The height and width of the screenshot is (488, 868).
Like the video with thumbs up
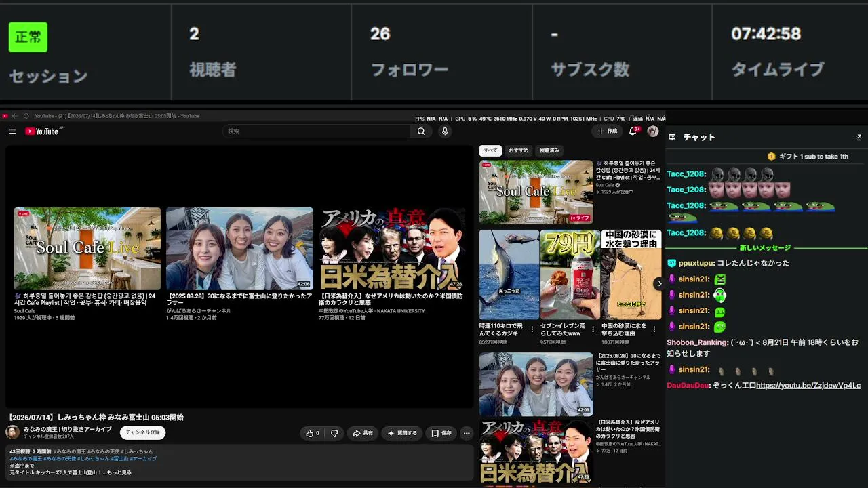coord(313,433)
